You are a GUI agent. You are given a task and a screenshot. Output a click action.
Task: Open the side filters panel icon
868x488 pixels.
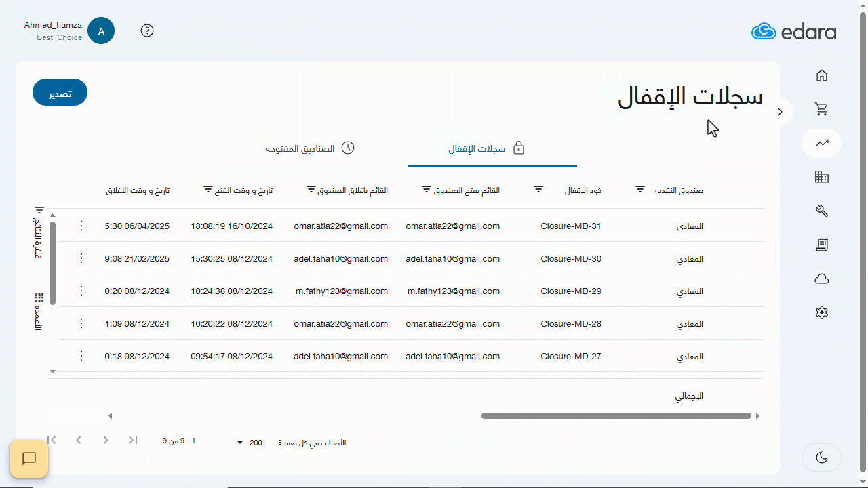click(39, 211)
